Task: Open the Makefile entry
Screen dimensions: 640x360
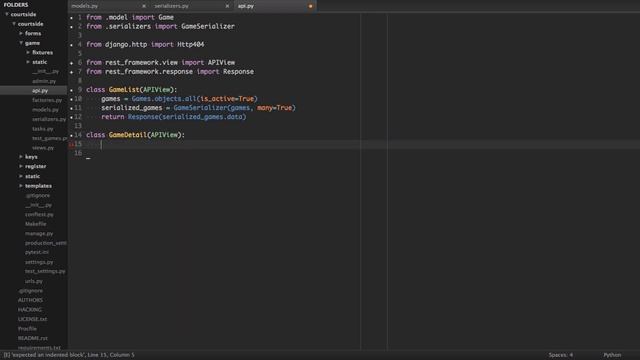Action: (x=36, y=224)
